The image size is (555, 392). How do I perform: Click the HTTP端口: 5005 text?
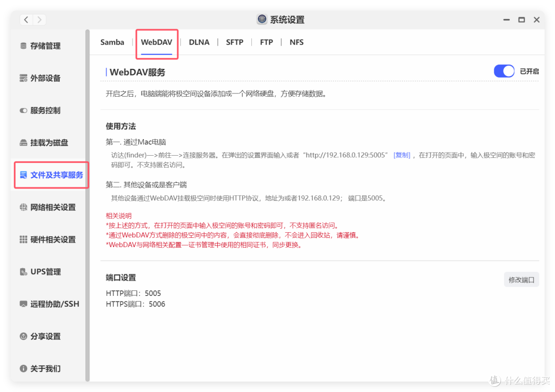[134, 293]
